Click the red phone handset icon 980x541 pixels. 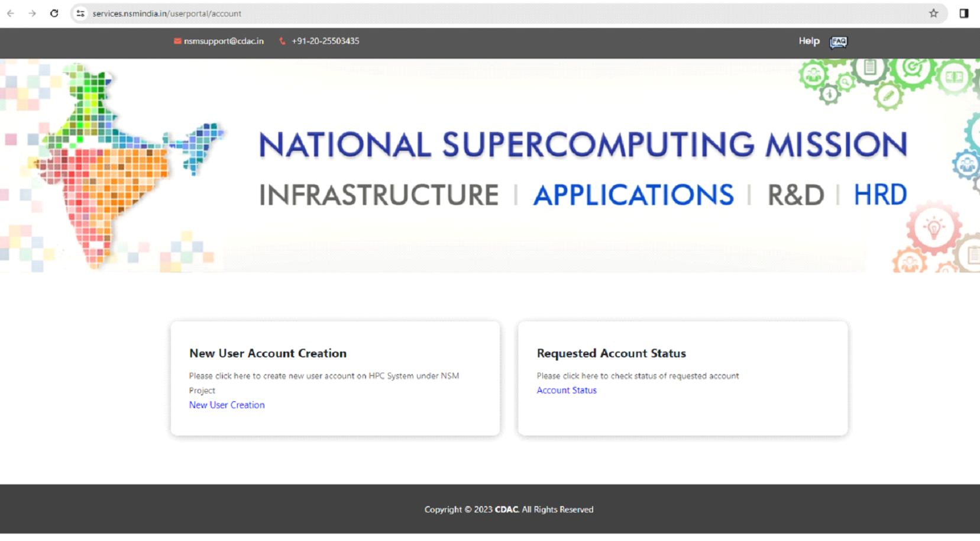point(282,41)
